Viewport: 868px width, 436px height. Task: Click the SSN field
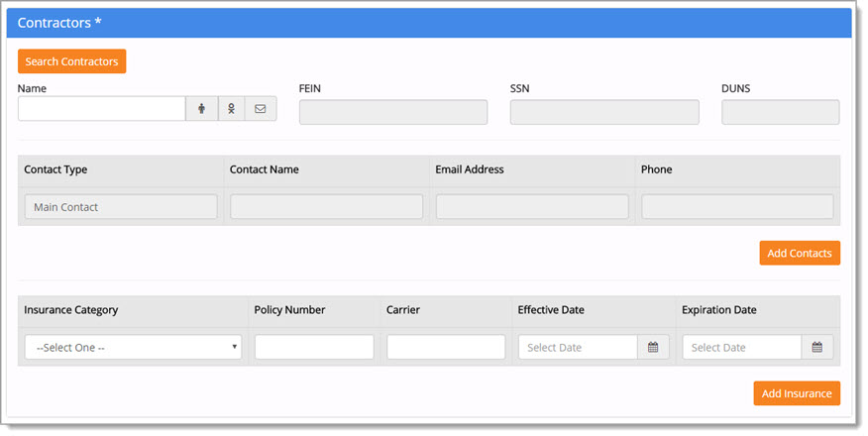[x=603, y=112]
